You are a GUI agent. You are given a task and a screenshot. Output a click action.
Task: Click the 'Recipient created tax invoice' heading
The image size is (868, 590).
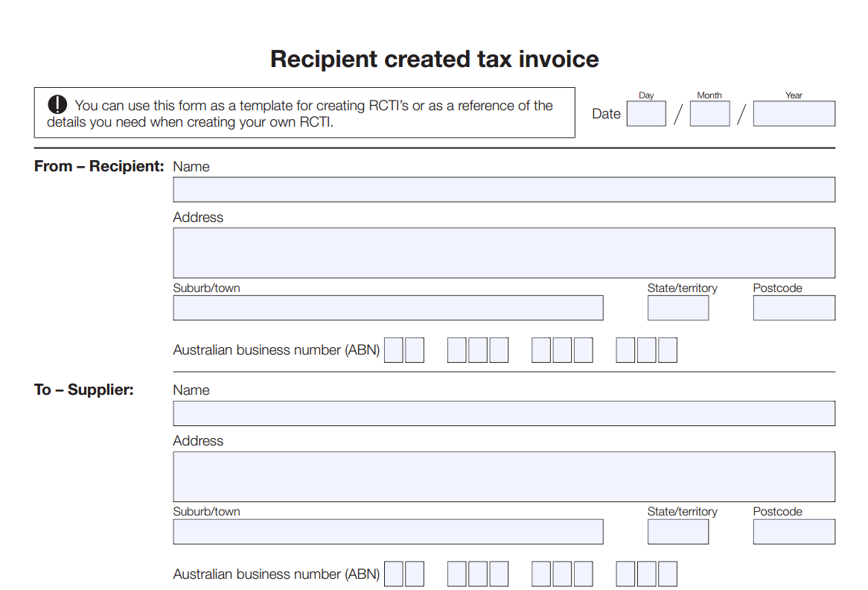(435, 60)
